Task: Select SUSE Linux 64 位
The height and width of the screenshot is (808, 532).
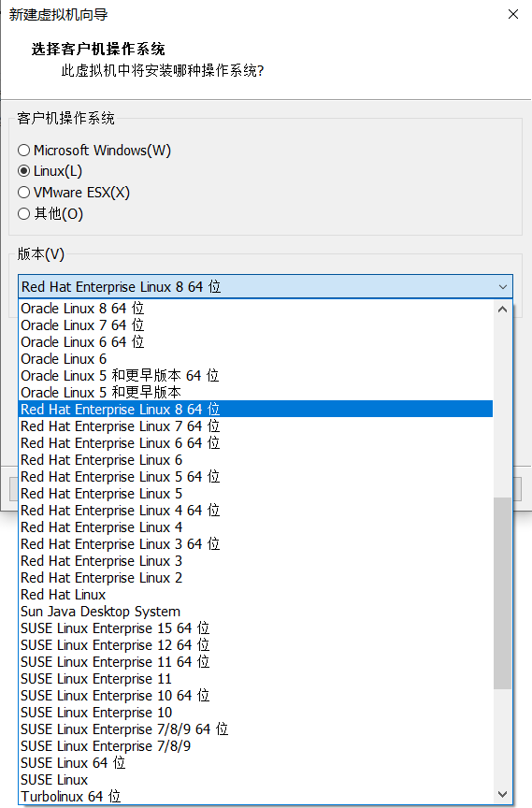Action: (x=255, y=763)
